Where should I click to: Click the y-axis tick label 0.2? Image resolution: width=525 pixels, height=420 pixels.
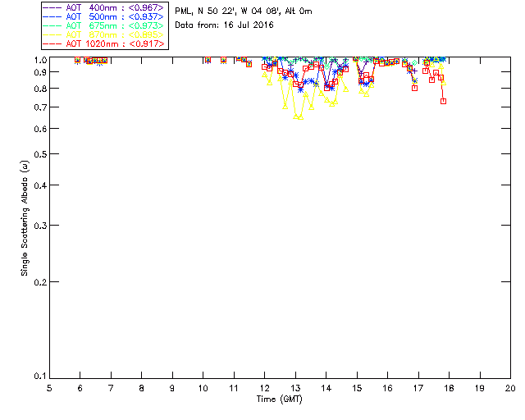pyautogui.click(x=40, y=282)
